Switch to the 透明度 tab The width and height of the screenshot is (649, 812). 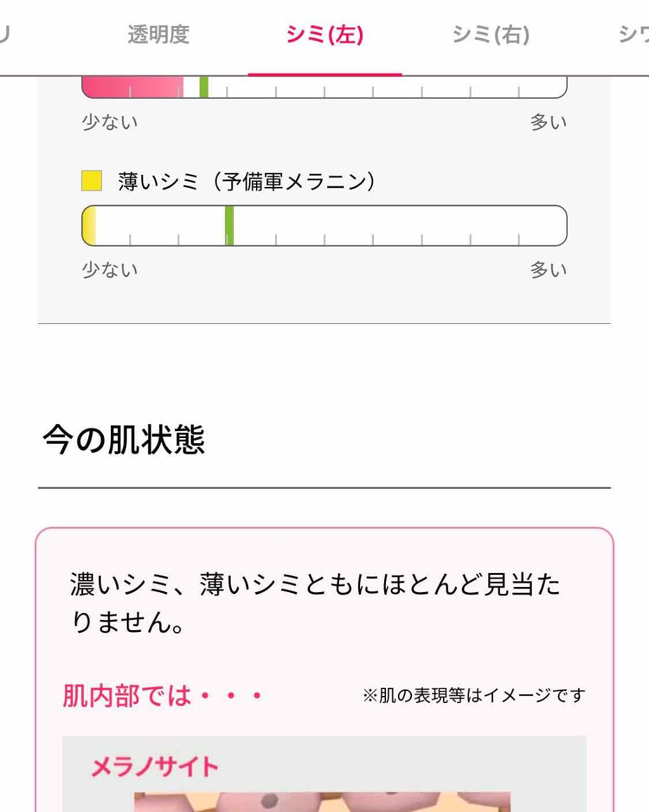coord(158,35)
